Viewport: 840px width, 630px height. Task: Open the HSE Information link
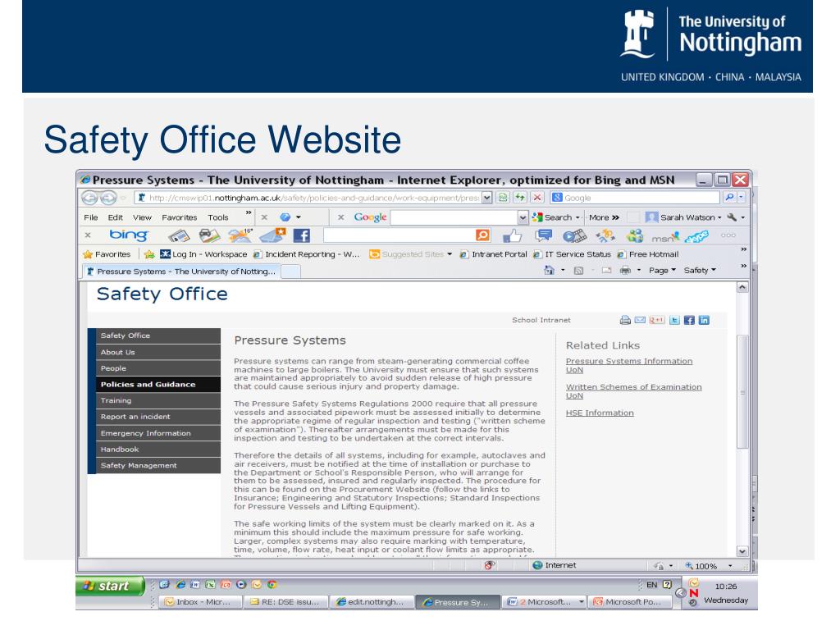(x=600, y=413)
